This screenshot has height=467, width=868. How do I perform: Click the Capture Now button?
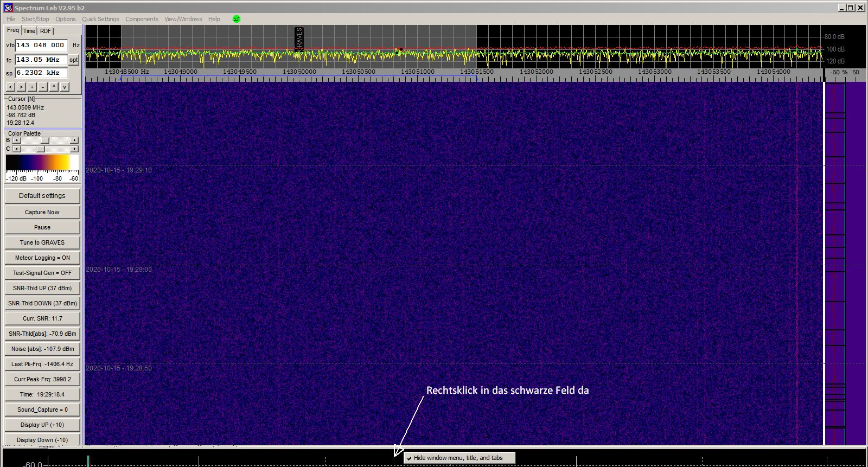click(x=42, y=212)
